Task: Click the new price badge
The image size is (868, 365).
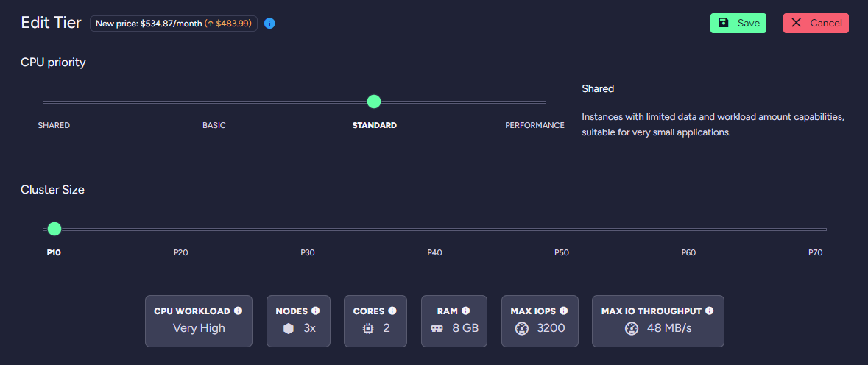Action: coord(174,24)
